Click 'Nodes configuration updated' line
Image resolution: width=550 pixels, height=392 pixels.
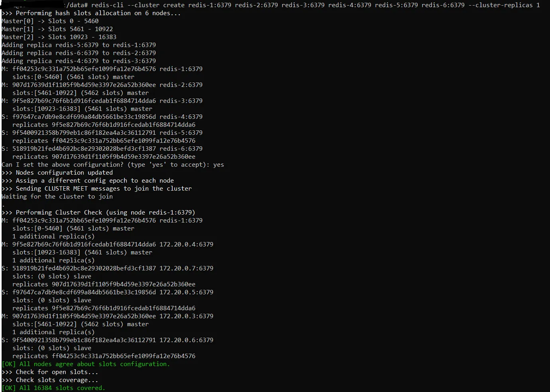(x=57, y=173)
